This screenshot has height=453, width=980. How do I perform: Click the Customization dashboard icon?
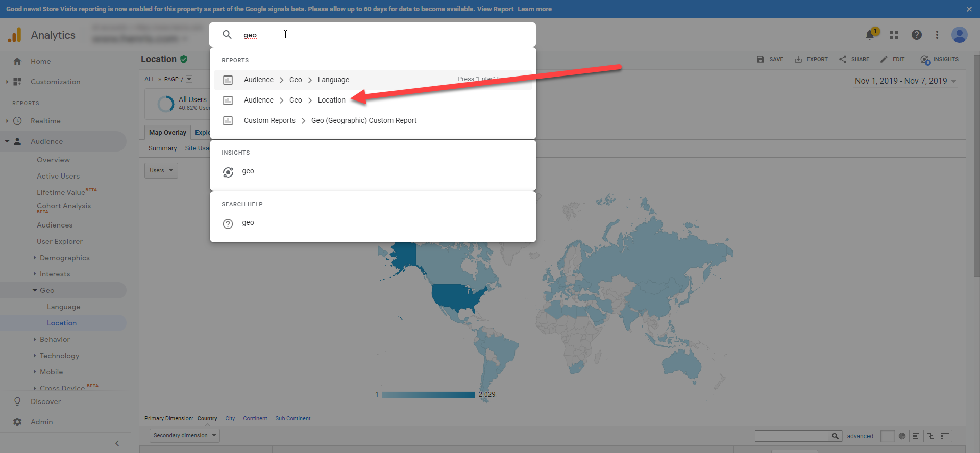click(17, 82)
